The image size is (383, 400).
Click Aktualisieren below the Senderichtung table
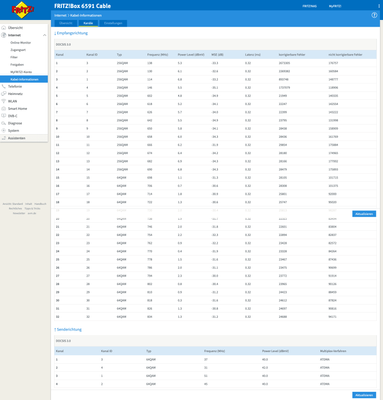364,395
